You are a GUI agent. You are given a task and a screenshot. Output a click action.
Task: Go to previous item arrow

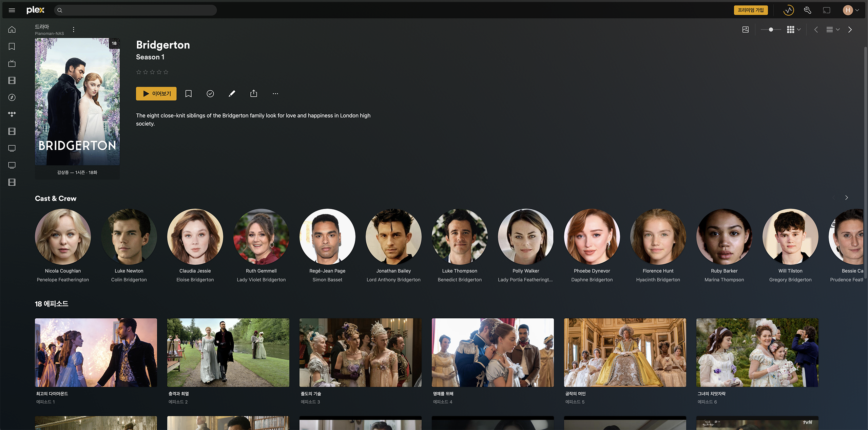point(816,30)
